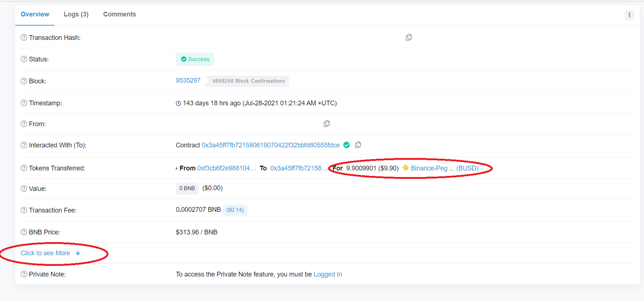The width and height of the screenshot is (644, 301).
Task: Select the ($0.00) value text
Action: pyautogui.click(x=213, y=188)
